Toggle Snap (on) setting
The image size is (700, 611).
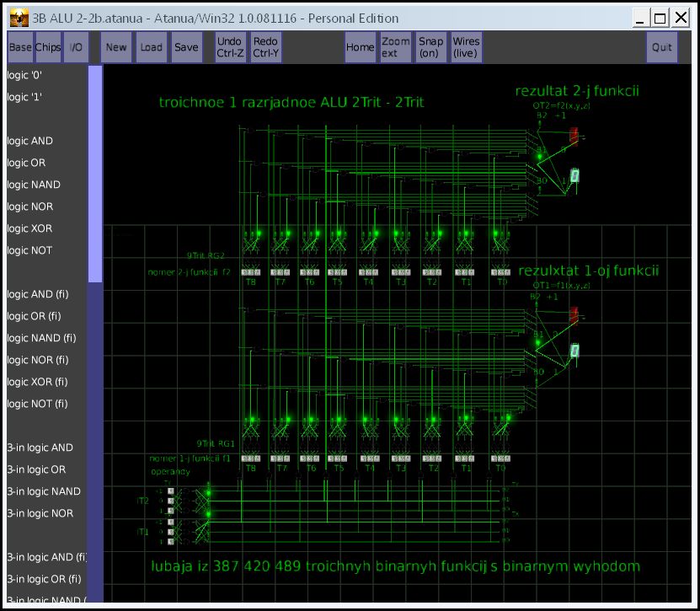click(x=430, y=47)
